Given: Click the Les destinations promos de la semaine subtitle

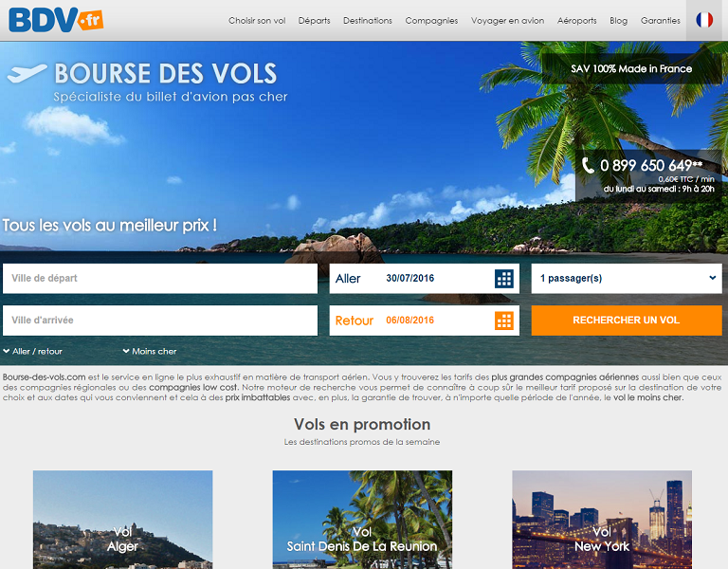Looking at the screenshot, I should 362,442.
